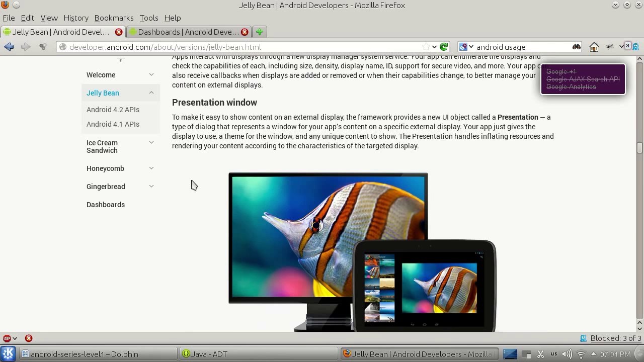
Task: Click the struck-through 'Google Analytics' entry
Action: [x=571, y=87]
